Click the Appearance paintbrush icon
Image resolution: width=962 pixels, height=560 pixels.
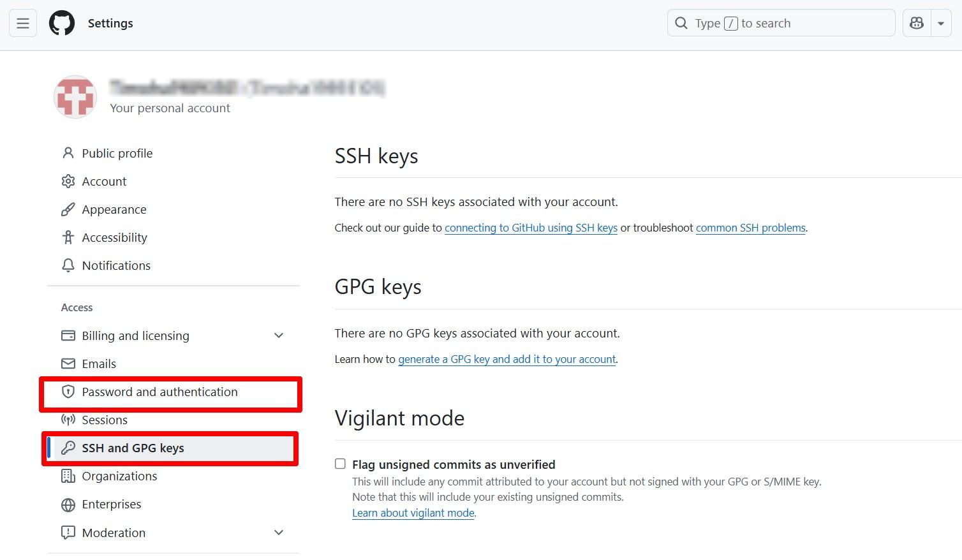[68, 209]
